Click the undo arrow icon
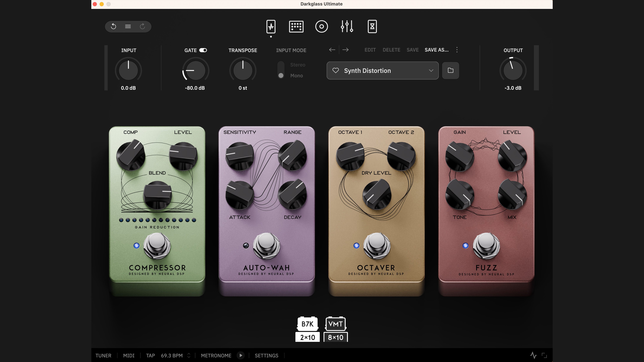The image size is (644, 362). pos(113,26)
